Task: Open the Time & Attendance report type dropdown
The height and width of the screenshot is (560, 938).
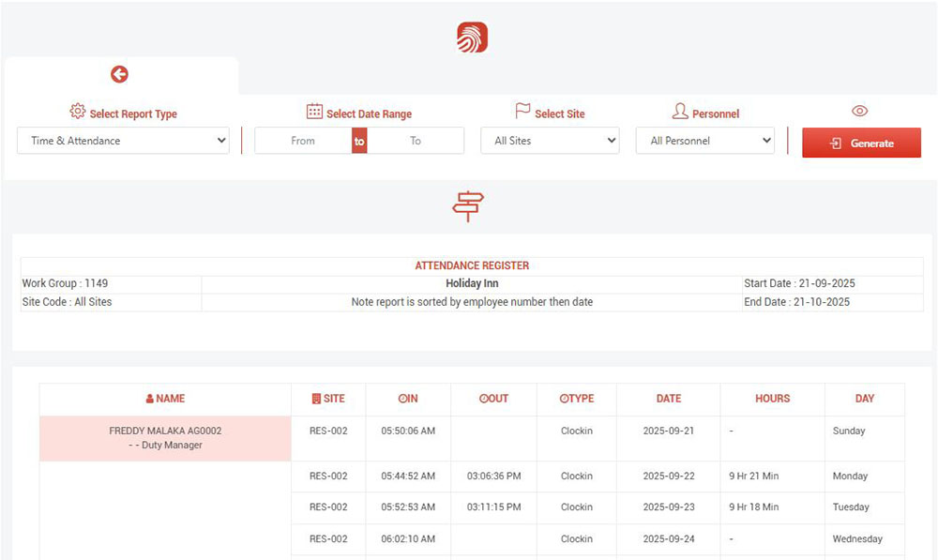Action: (x=123, y=141)
